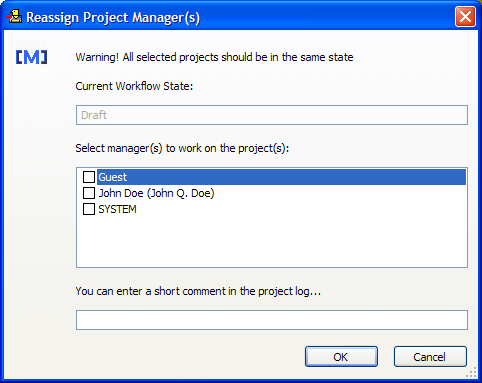Confirm the reassignment with OK
Image resolution: width=482 pixels, height=383 pixels.
pyautogui.click(x=341, y=357)
